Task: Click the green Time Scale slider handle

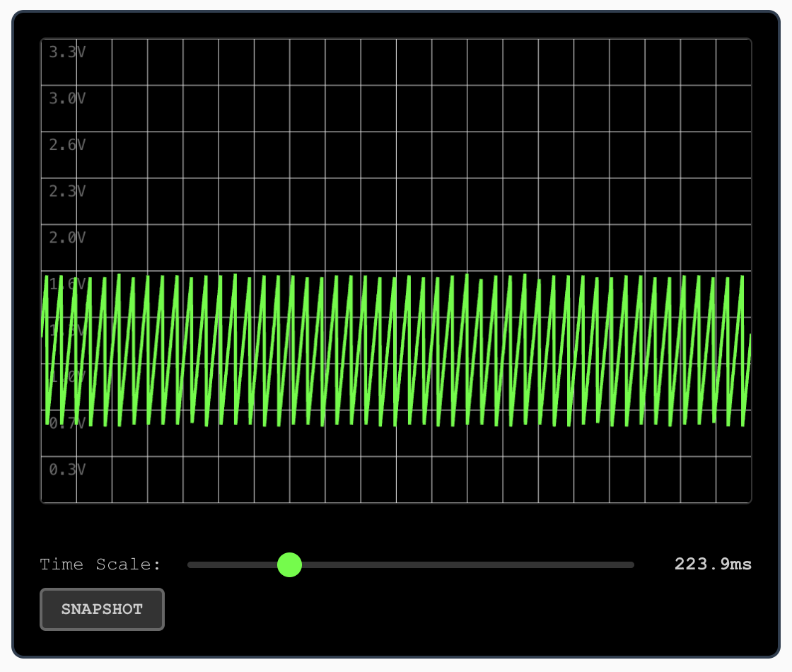Action: 289,564
